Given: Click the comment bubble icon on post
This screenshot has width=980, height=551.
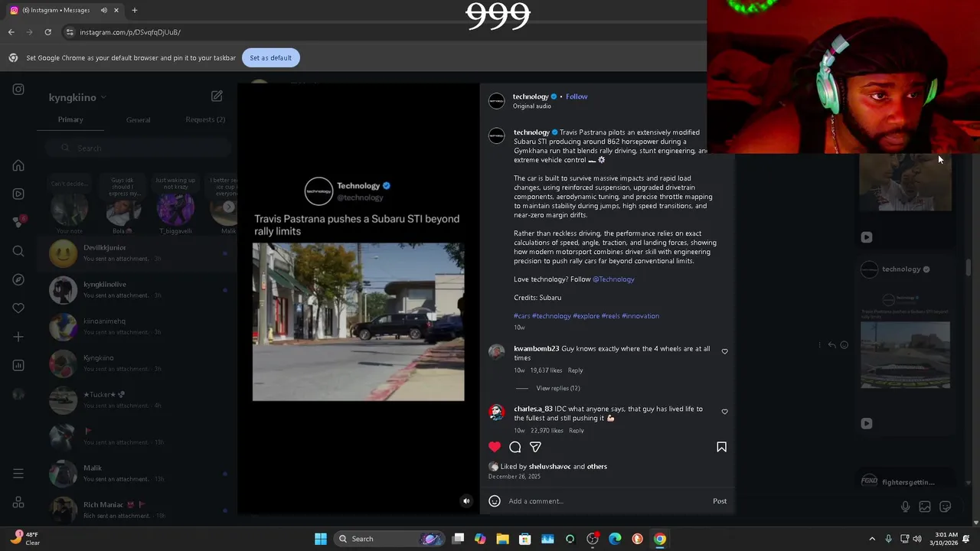Looking at the screenshot, I should 515,447.
